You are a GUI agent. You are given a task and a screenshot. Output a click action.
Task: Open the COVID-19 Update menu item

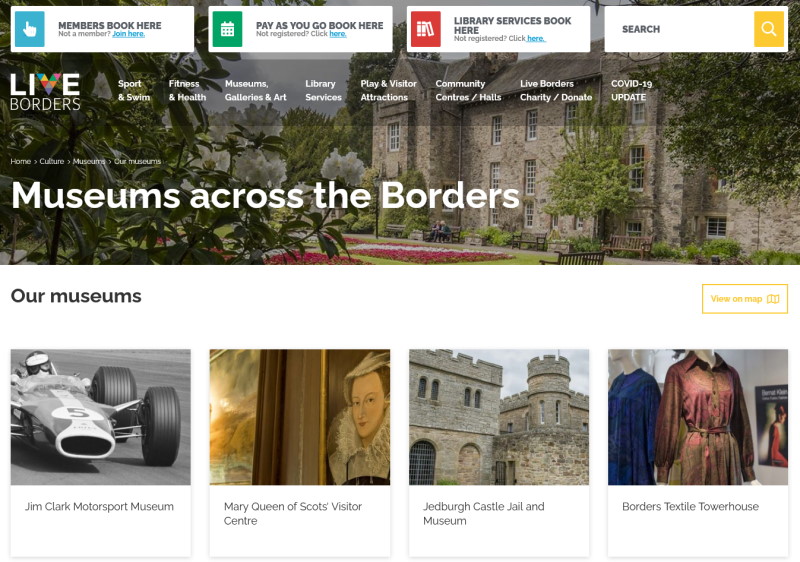click(632, 90)
